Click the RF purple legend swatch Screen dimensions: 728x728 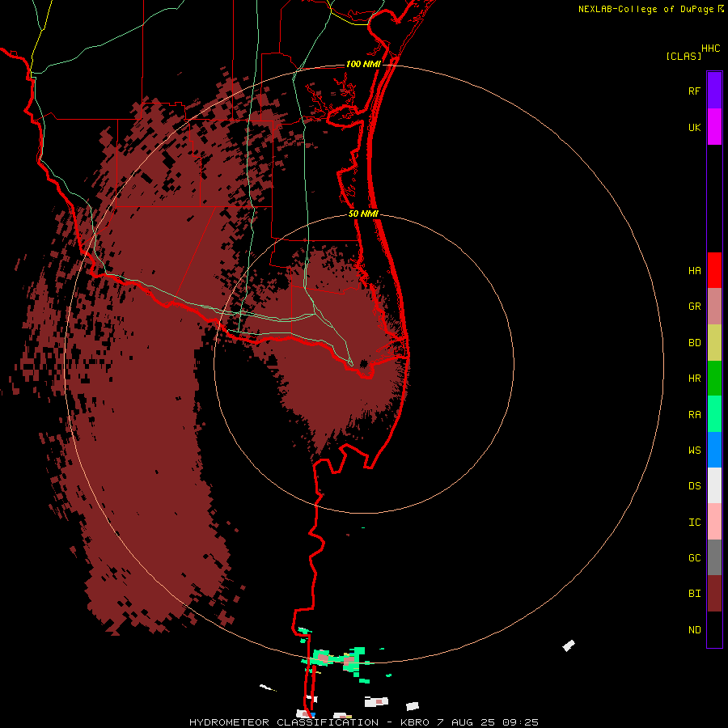pos(714,91)
